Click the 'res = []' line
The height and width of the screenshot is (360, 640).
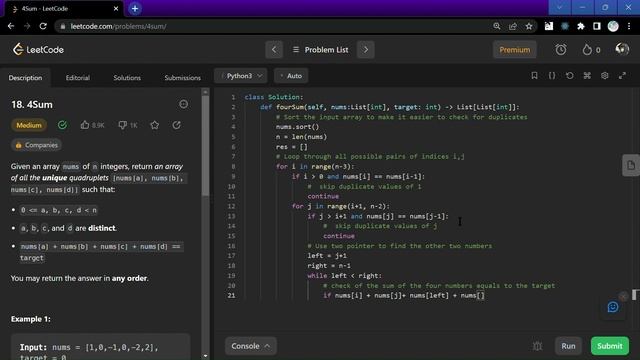click(x=292, y=147)
